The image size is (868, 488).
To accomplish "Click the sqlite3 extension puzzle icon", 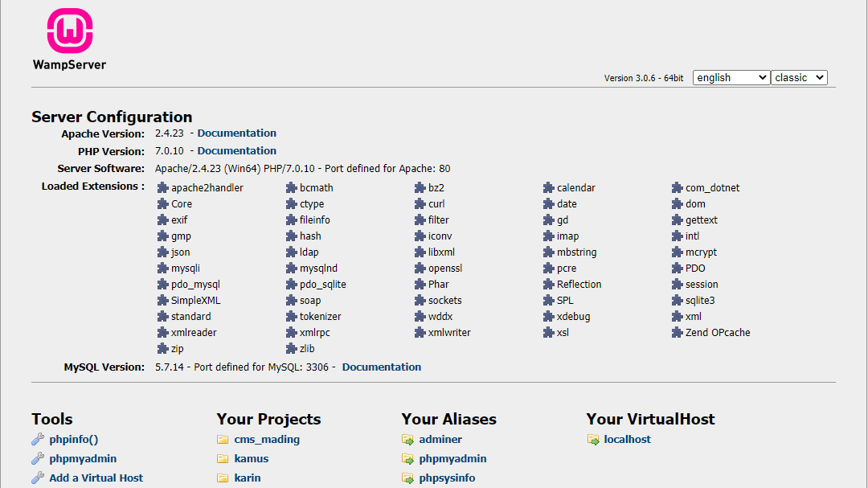I will coord(677,300).
